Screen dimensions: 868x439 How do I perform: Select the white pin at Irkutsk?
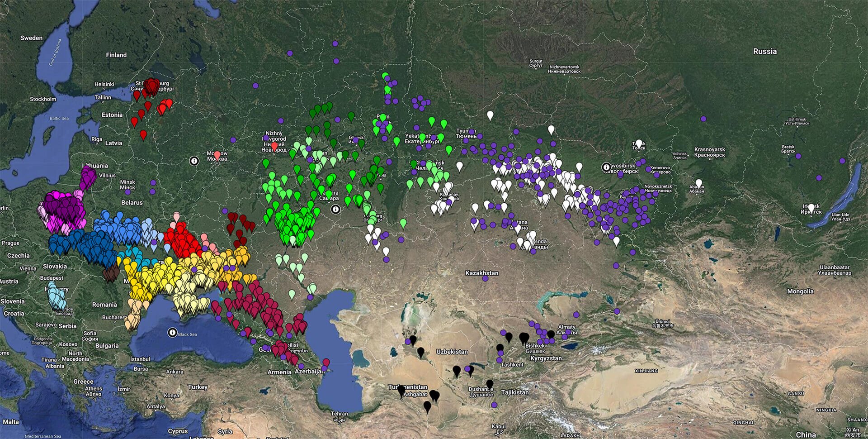click(811, 208)
